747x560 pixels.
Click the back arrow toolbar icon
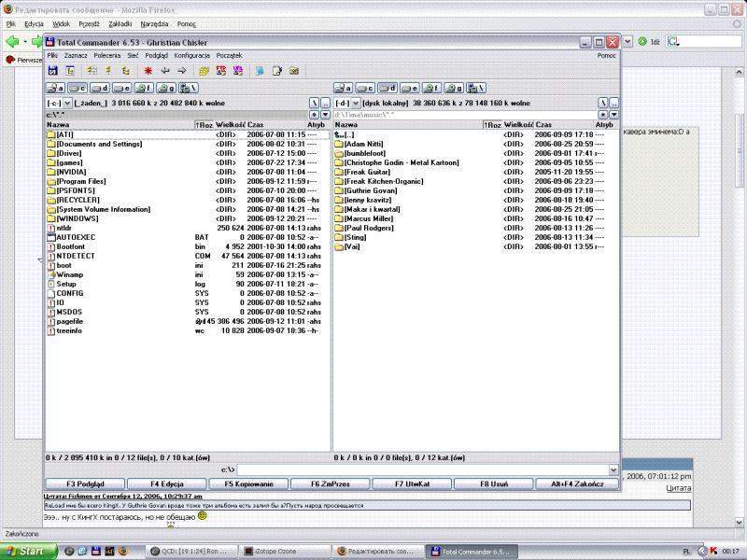165,70
